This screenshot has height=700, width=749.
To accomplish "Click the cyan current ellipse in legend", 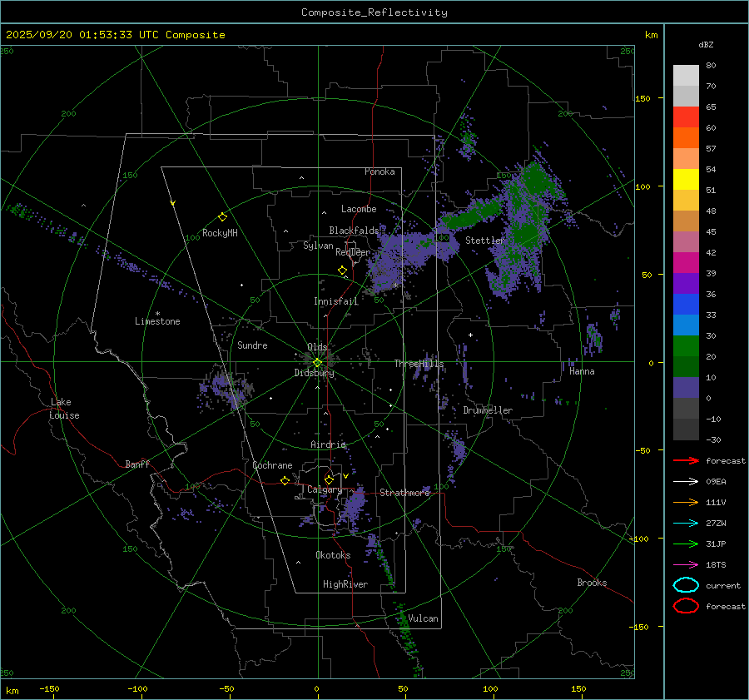I will (x=686, y=585).
